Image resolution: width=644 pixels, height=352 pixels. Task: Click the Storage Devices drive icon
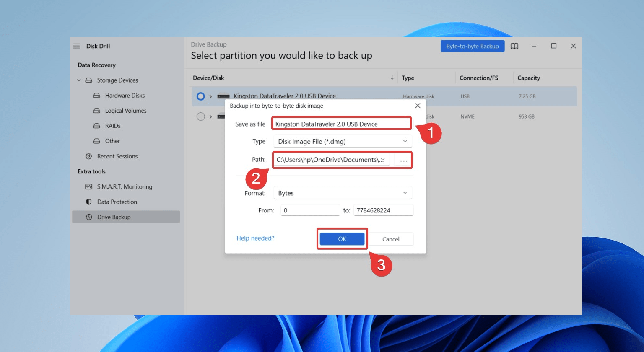88,80
